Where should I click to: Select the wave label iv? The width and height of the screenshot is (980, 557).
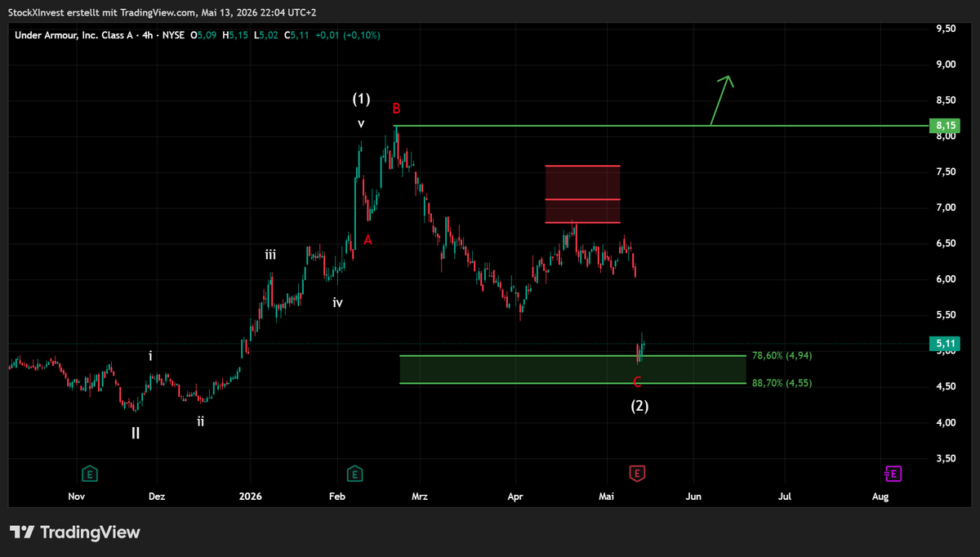tap(337, 302)
